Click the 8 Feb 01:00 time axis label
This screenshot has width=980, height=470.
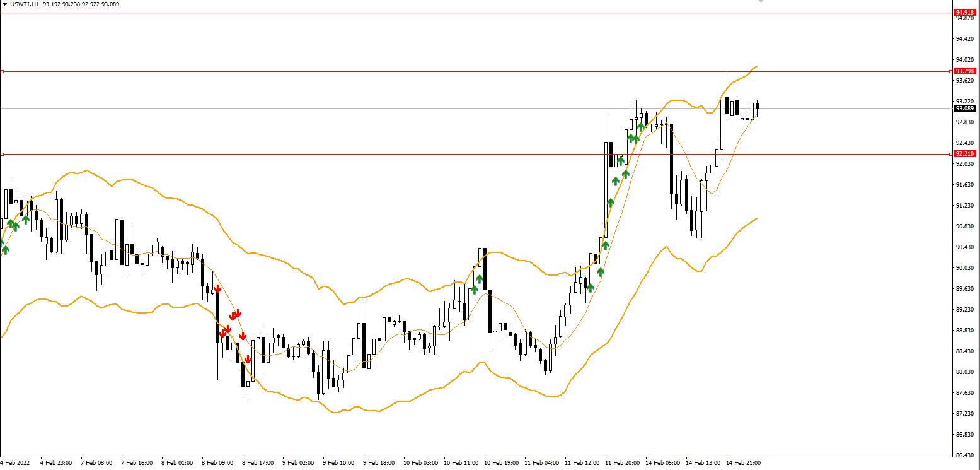point(177,463)
